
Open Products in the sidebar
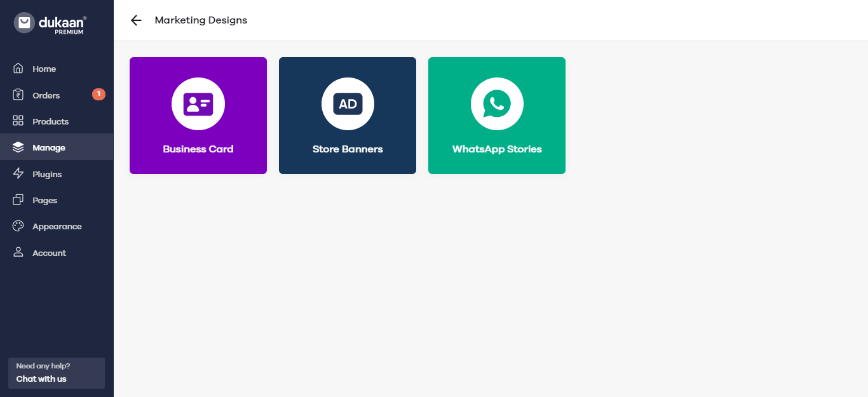click(x=57, y=121)
